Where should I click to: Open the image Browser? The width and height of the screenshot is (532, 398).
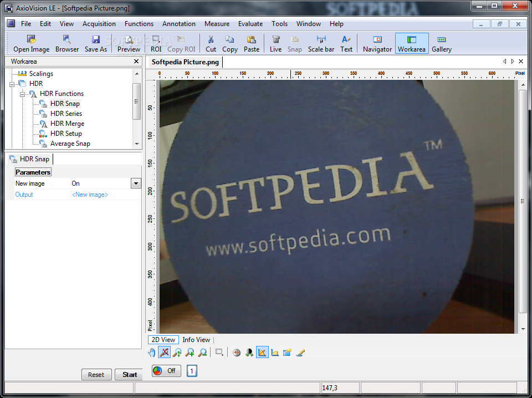(67, 44)
